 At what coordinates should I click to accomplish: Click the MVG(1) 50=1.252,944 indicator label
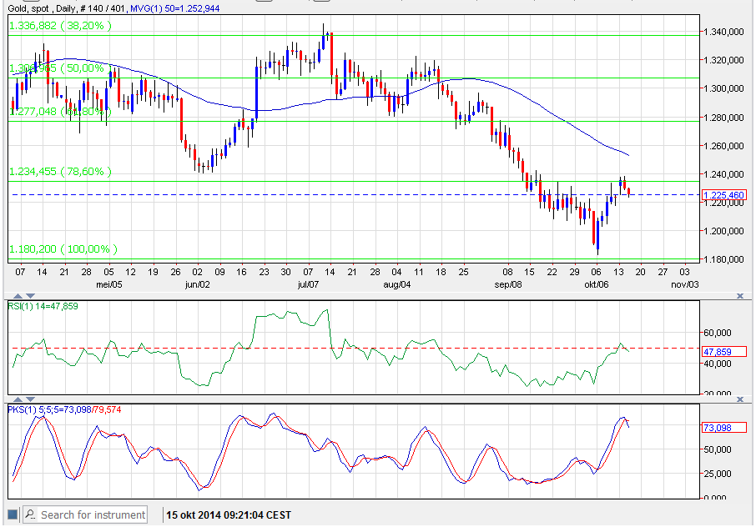(175, 8)
